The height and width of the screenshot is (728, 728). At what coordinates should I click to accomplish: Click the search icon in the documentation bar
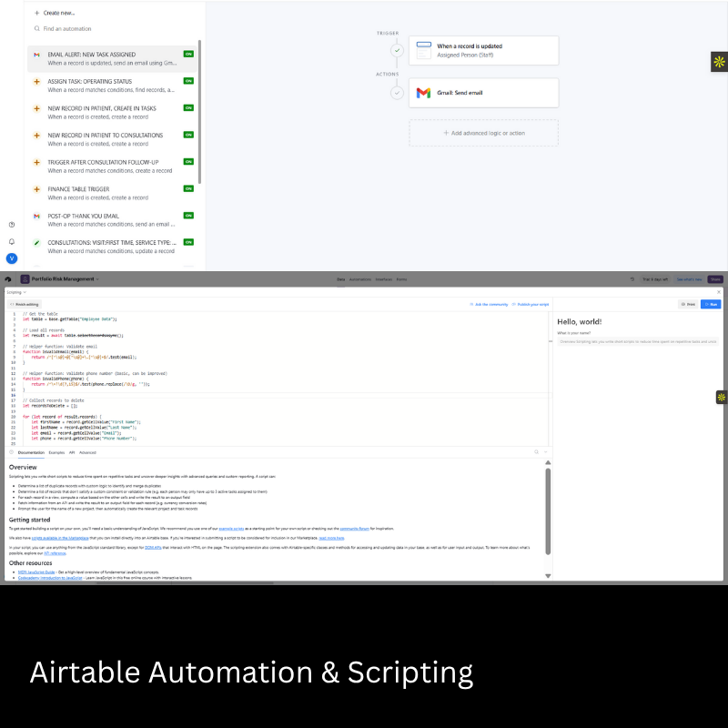coord(536,452)
